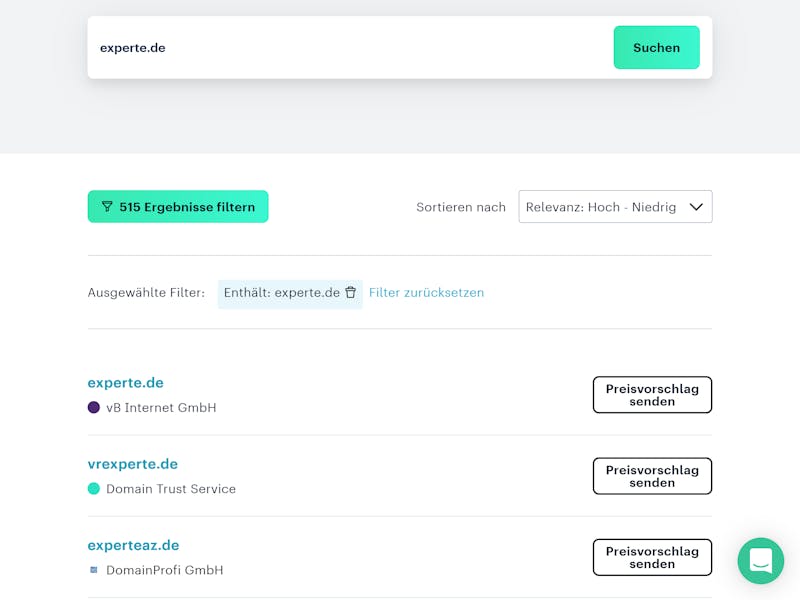
Task: Click the teal Domain Trust Service seller dot
Action: click(x=94, y=488)
